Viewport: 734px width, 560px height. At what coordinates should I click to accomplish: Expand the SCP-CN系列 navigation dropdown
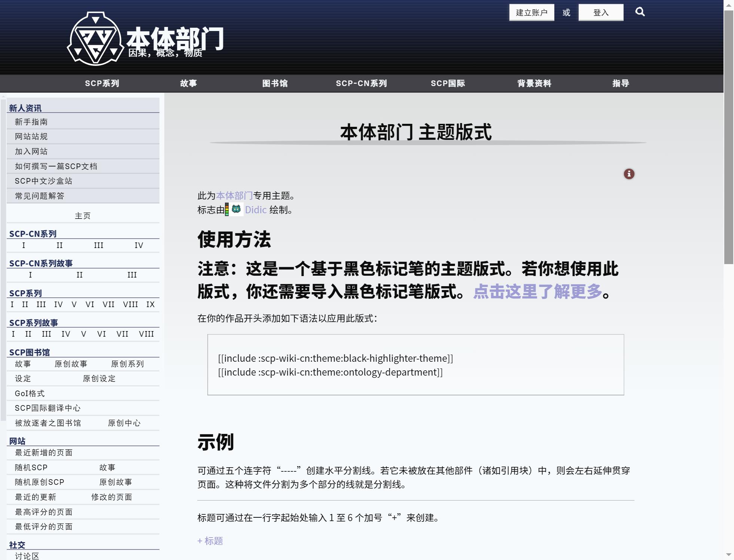click(361, 83)
